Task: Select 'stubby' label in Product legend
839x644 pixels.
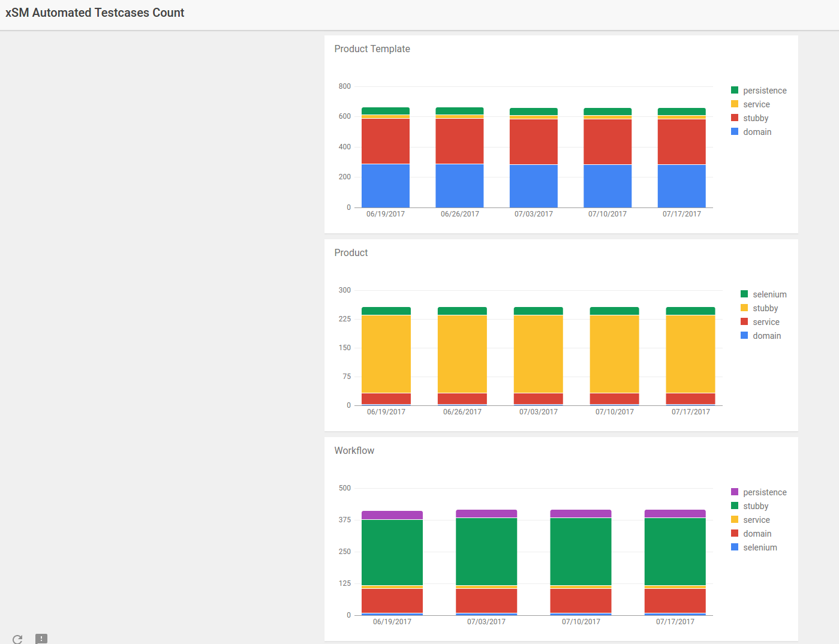Action: [765, 308]
